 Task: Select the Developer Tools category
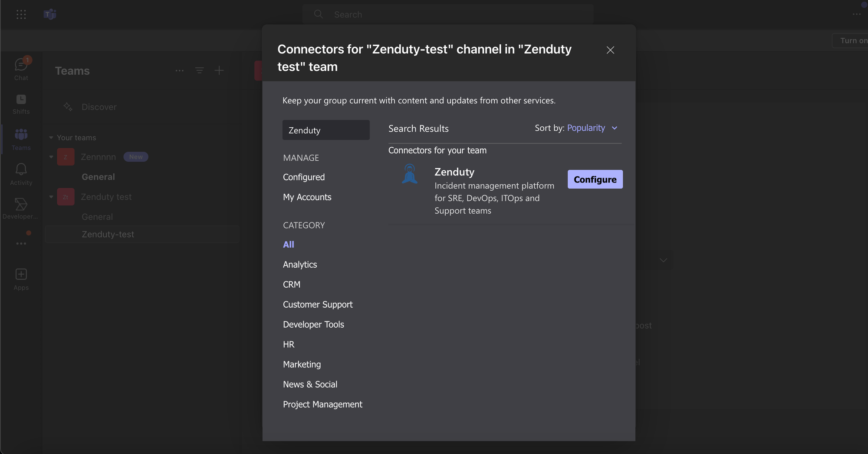[313, 325]
